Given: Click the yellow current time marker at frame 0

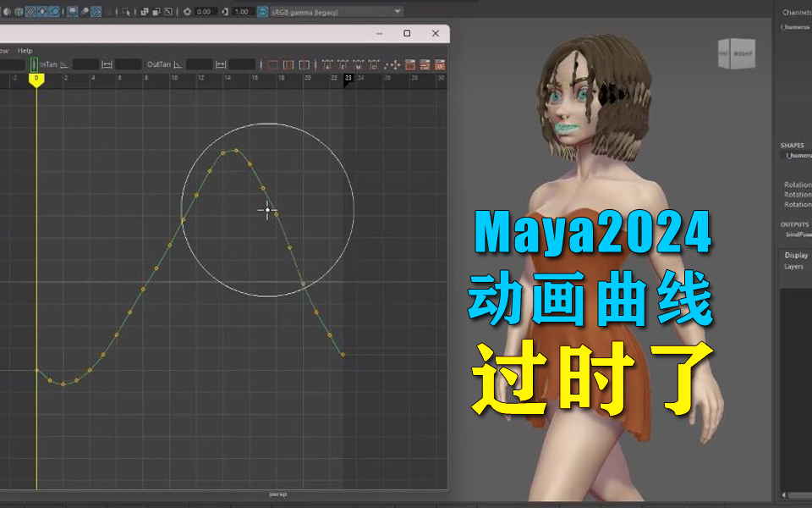Looking at the screenshot, I should (36, 80).
